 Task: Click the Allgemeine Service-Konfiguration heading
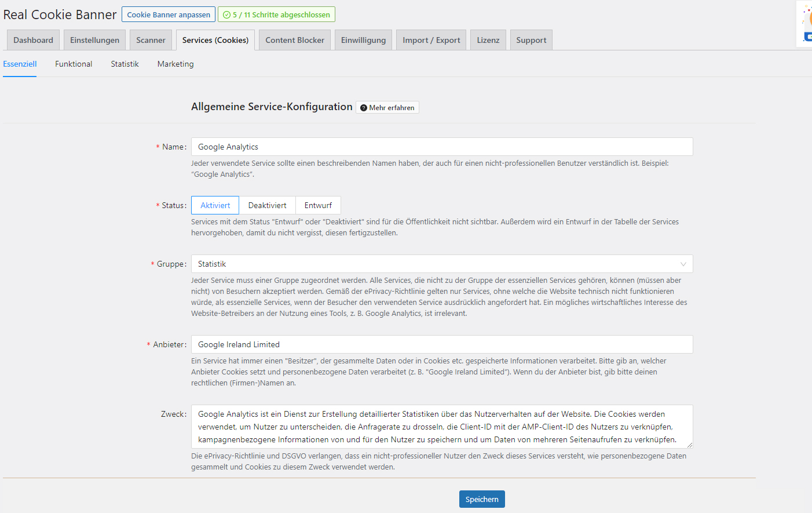pos(272,107)
